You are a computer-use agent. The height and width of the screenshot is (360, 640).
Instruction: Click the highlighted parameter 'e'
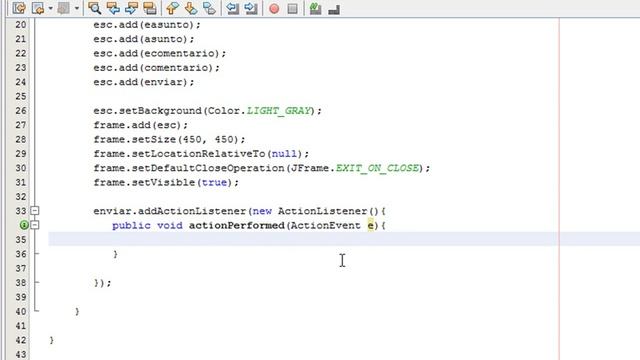click(x=371, y=225)
